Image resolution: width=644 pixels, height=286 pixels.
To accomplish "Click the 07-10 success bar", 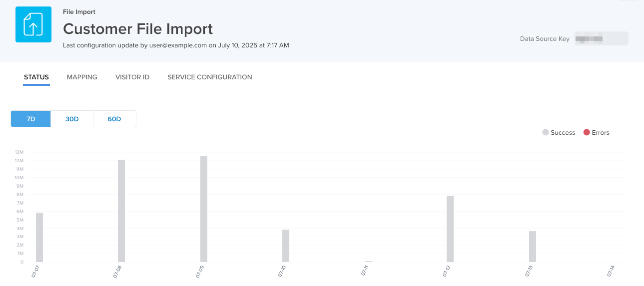I will tap(286, 246).
